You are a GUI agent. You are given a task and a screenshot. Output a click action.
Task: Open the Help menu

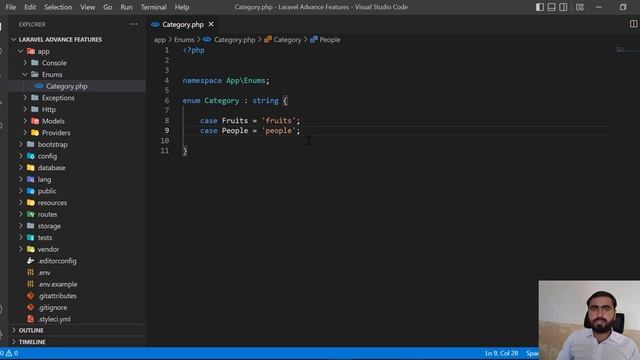click(x=182, y=7)
